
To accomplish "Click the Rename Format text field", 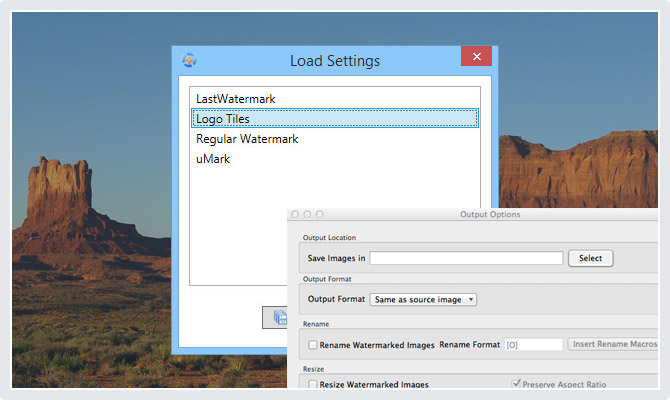I will (534, 345).
